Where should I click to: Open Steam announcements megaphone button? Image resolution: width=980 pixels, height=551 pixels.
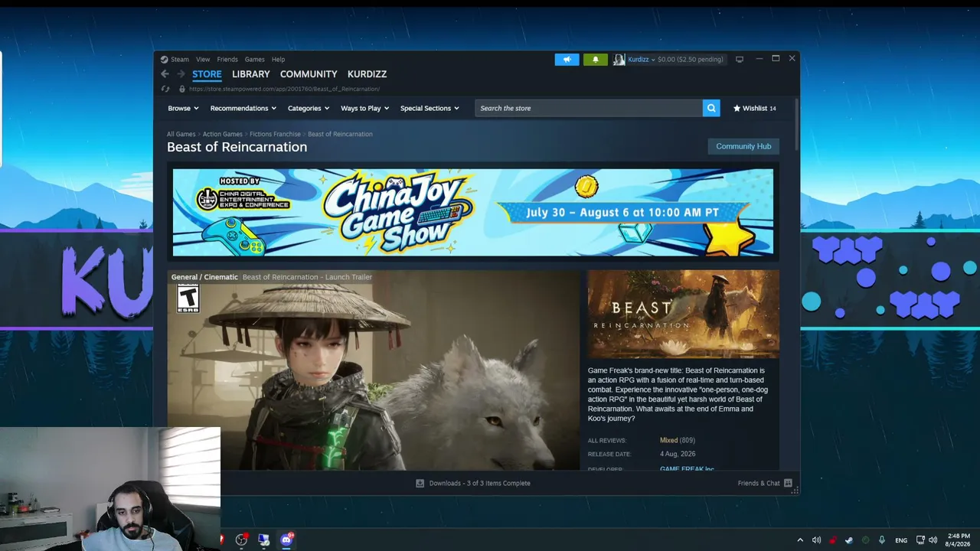click(567, 59)
